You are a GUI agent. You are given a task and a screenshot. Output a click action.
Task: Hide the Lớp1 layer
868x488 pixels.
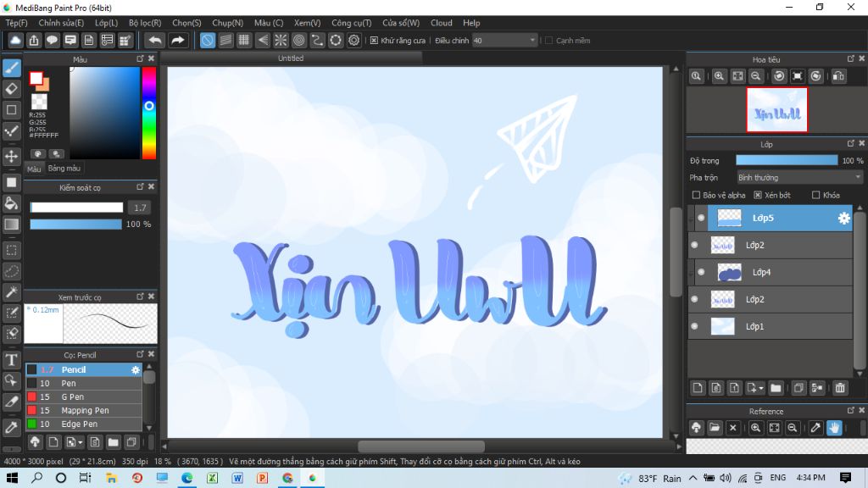(695, 326)
